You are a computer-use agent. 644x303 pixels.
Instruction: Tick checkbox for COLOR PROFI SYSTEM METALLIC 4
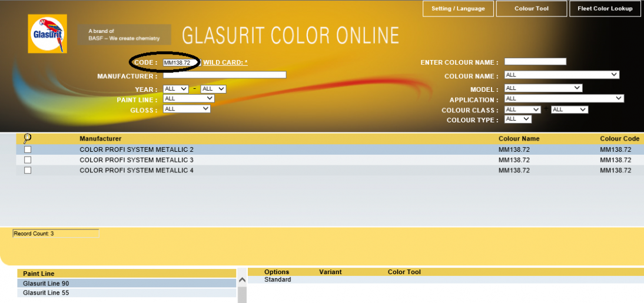28,170
